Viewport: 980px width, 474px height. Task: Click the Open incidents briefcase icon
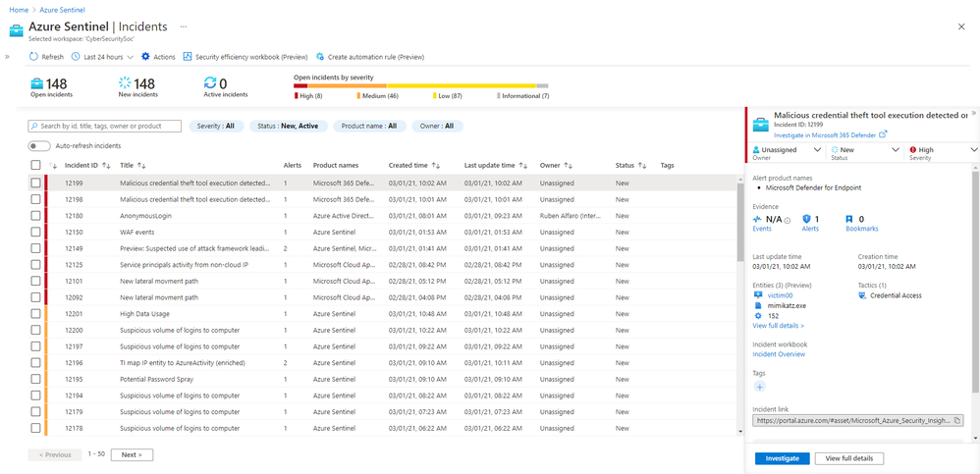pyautogui.click(x=37, y=83)
